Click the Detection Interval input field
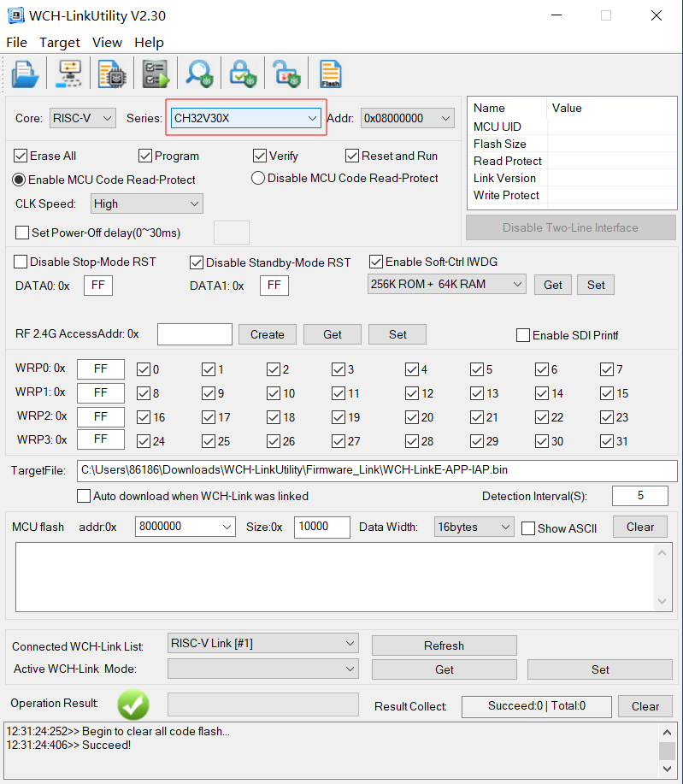Viewport: 683px width, 784px height. [640, 496]
